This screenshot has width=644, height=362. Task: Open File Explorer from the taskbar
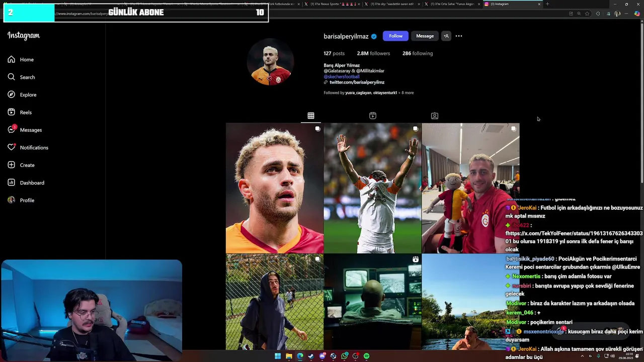(289, 356)
